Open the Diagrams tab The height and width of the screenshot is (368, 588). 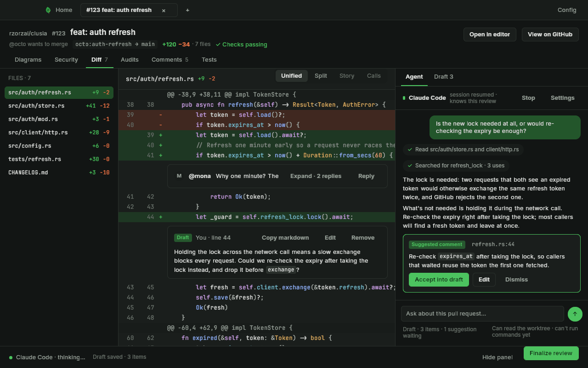tap(28, 60)
